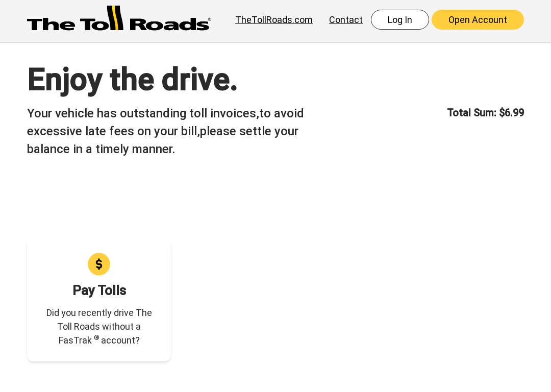This screenshot has height=392, width=551.
Task: Select the Pay Tolls card heading
Action: (99, 290)
